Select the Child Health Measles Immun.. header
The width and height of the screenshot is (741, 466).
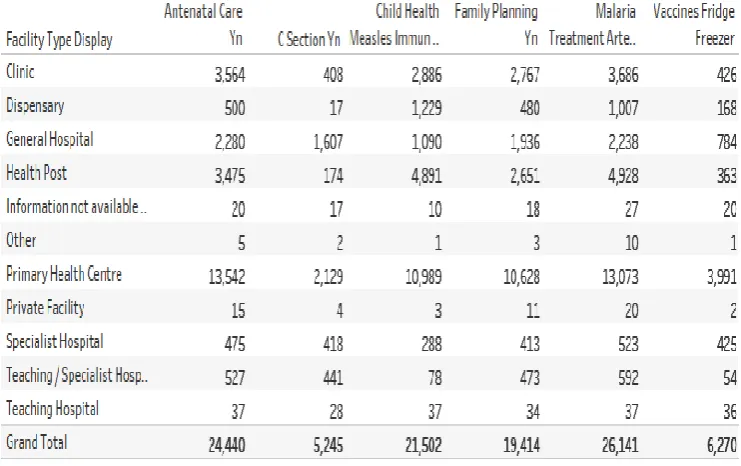tap(394, 25)
